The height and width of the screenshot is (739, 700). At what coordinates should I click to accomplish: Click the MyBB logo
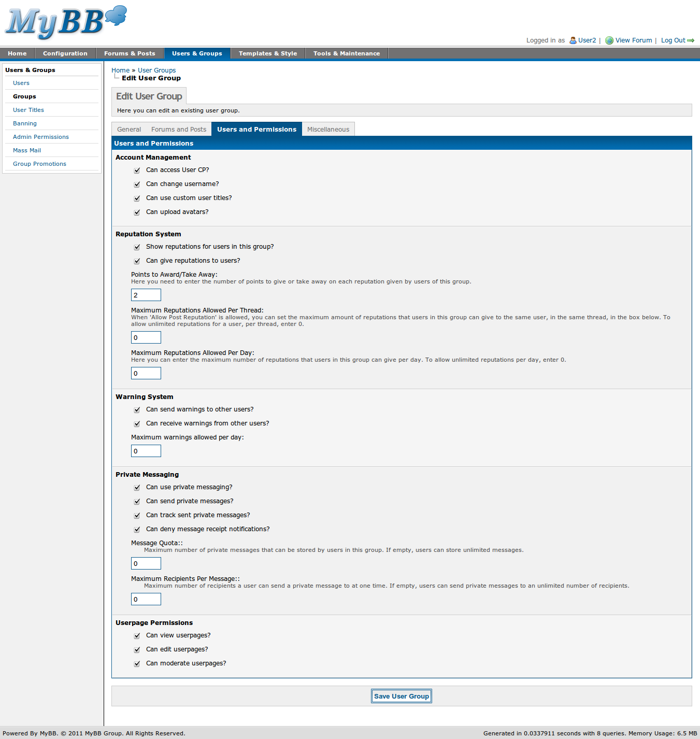click(66, 23)
